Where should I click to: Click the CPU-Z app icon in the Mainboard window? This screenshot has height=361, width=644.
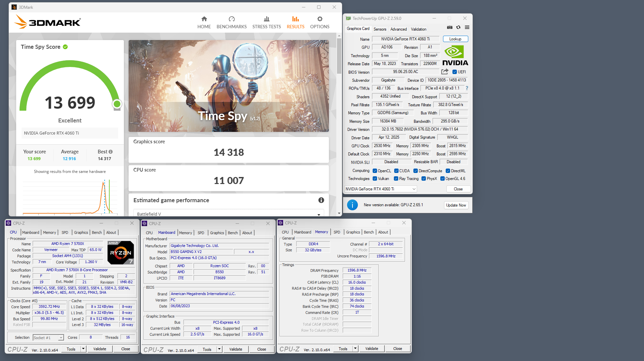coord(144,223)
